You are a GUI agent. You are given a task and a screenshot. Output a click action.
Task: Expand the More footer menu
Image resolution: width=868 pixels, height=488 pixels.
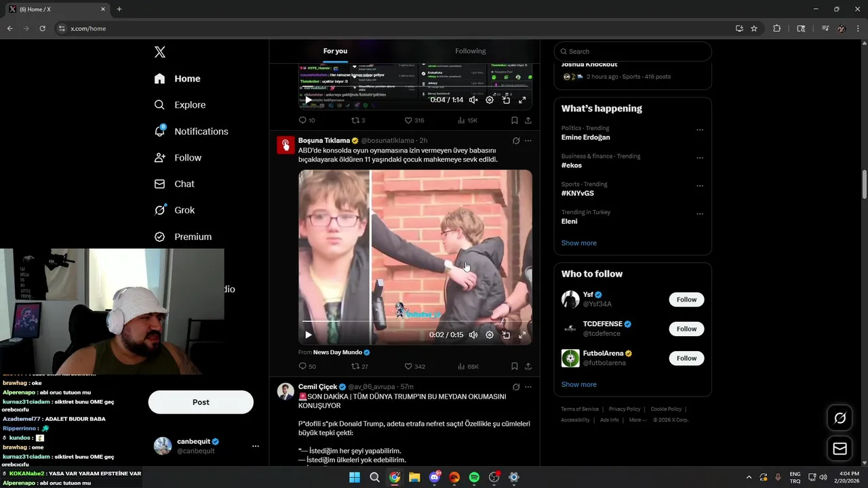click(x=637, y=420)
